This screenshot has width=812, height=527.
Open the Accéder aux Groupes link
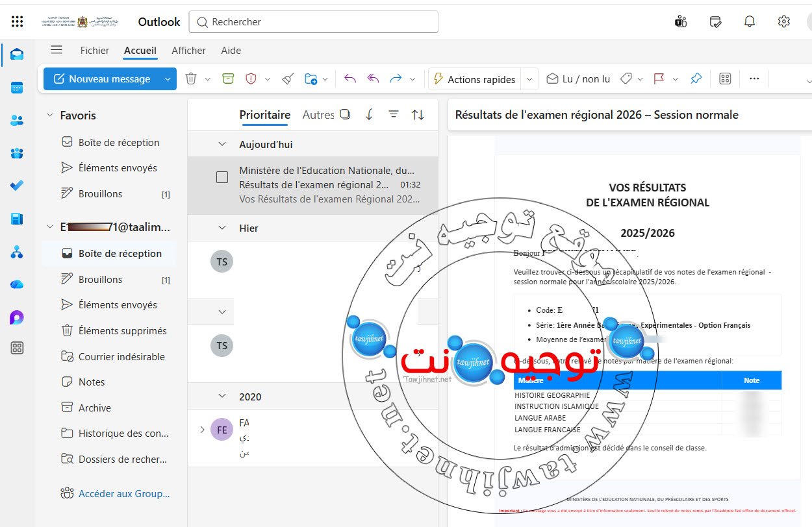click(x=124, y=493)
